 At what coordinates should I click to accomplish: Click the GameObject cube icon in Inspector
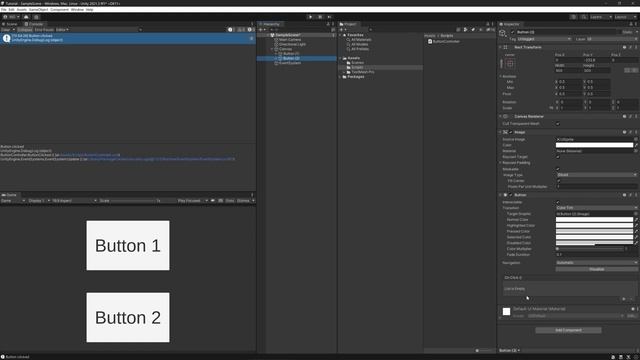click(503, 33)
